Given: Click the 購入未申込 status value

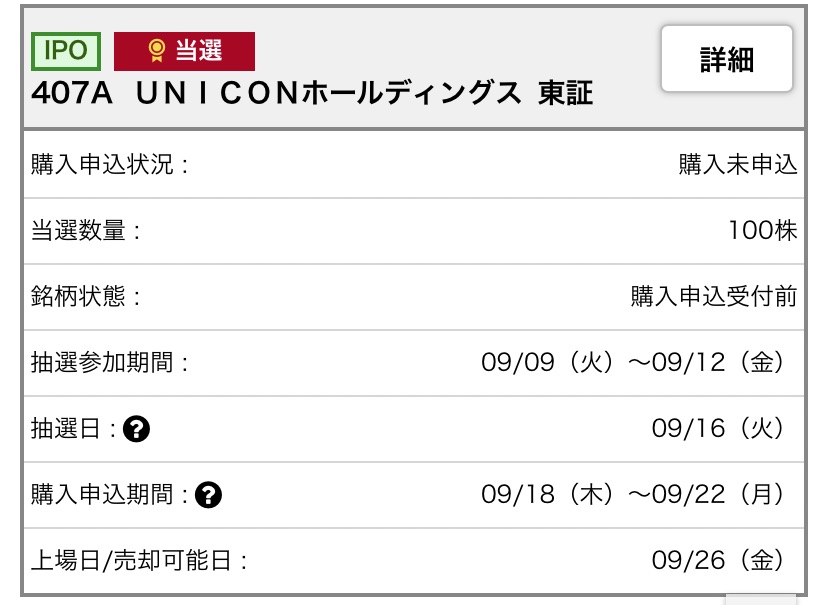Looking at the screenshot, I should click(x=738, y=164).
